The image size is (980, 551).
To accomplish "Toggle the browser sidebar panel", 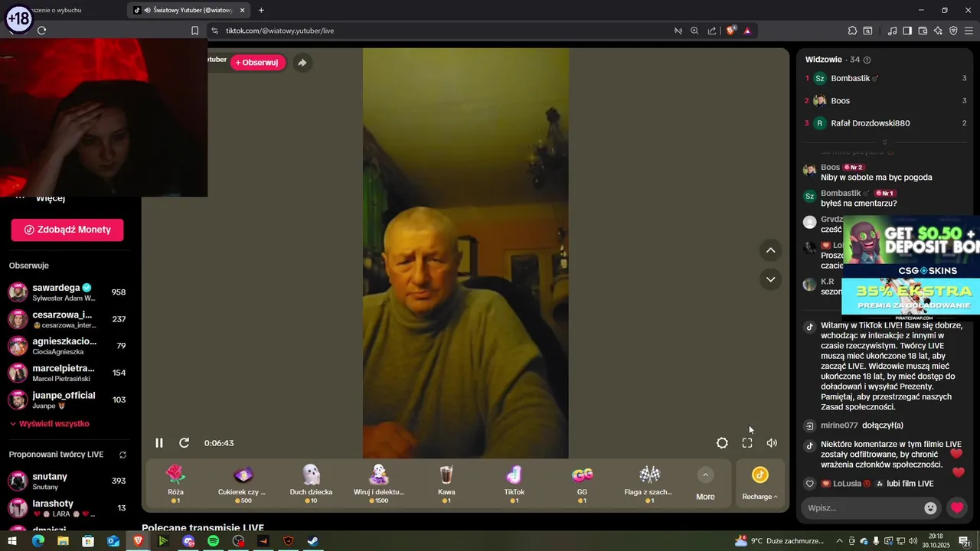I will [x=907, y=31].
